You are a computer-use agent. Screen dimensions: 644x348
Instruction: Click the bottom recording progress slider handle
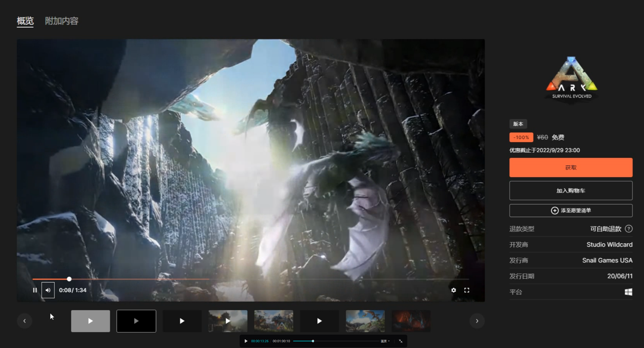(313, 341)
